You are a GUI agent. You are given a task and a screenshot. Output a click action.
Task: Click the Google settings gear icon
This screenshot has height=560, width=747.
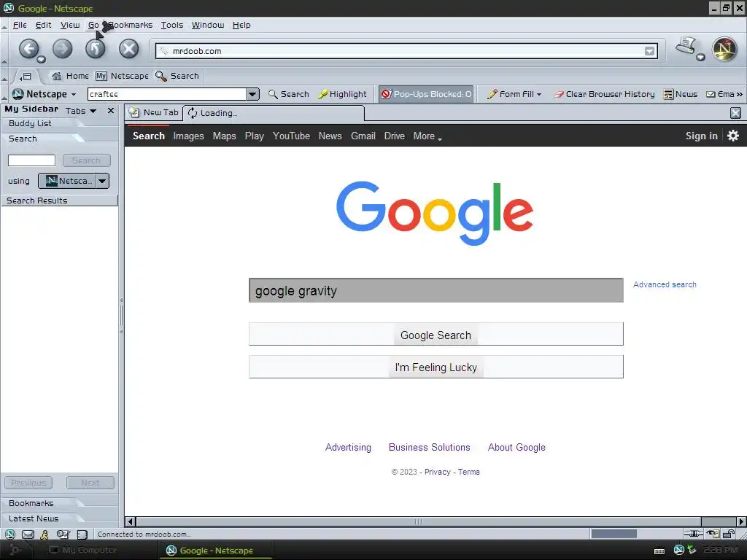click(x=732, y=136)
